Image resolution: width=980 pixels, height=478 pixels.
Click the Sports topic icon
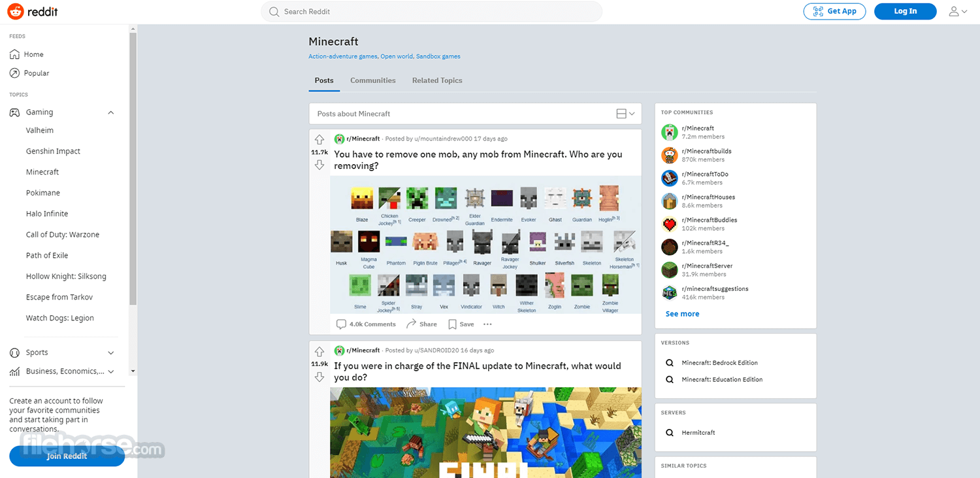coord(14,352)
